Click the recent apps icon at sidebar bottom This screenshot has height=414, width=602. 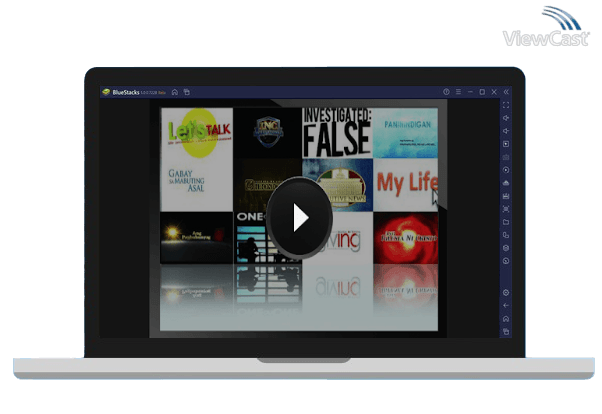tap(506, 332)
